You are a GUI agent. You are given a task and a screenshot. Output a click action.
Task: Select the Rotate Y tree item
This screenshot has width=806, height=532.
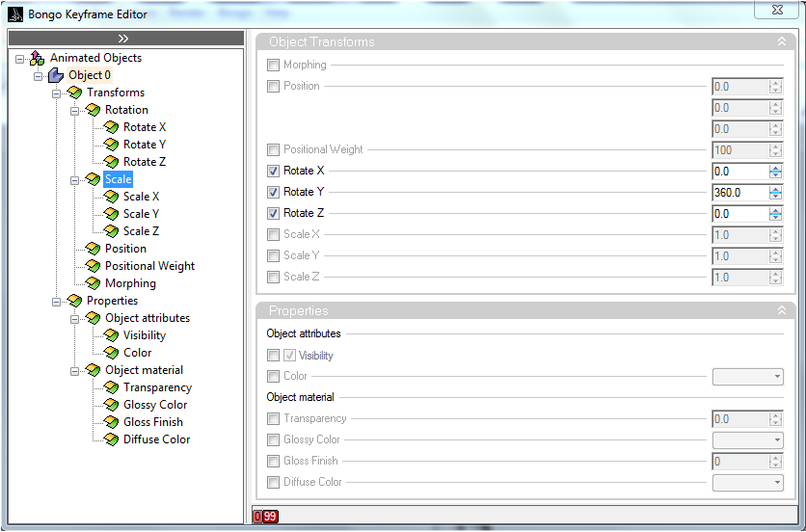(145, 145)
